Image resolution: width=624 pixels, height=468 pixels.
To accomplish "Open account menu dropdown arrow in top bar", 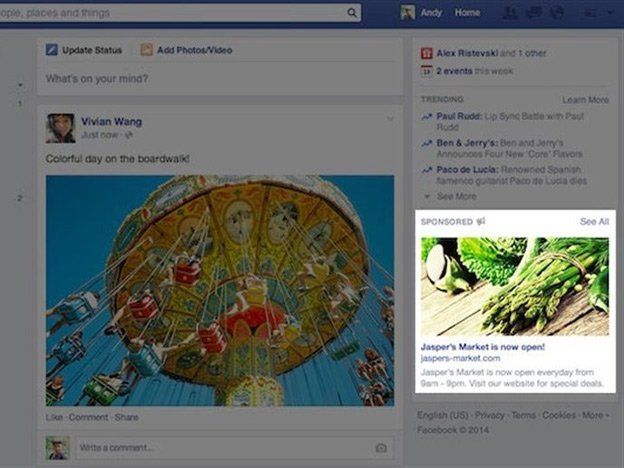I will click(x=610, y=13).
